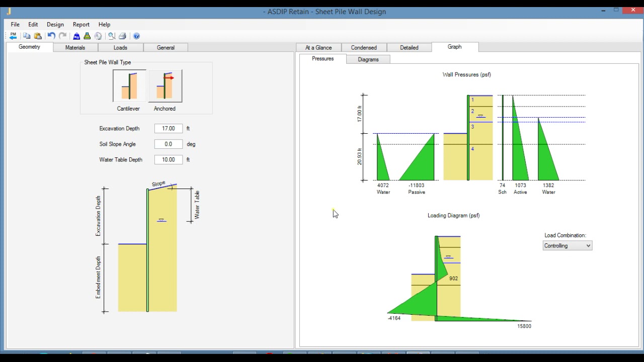Click the Loading Diagram (psf) title
644x362 pixels.
coord(454,215)
